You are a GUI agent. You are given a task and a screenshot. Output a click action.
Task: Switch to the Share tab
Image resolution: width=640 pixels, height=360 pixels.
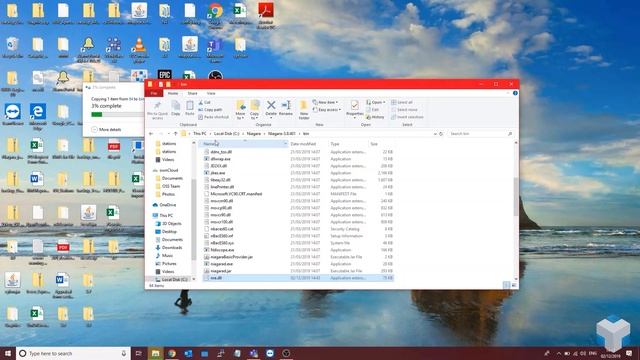coord(192,93)
